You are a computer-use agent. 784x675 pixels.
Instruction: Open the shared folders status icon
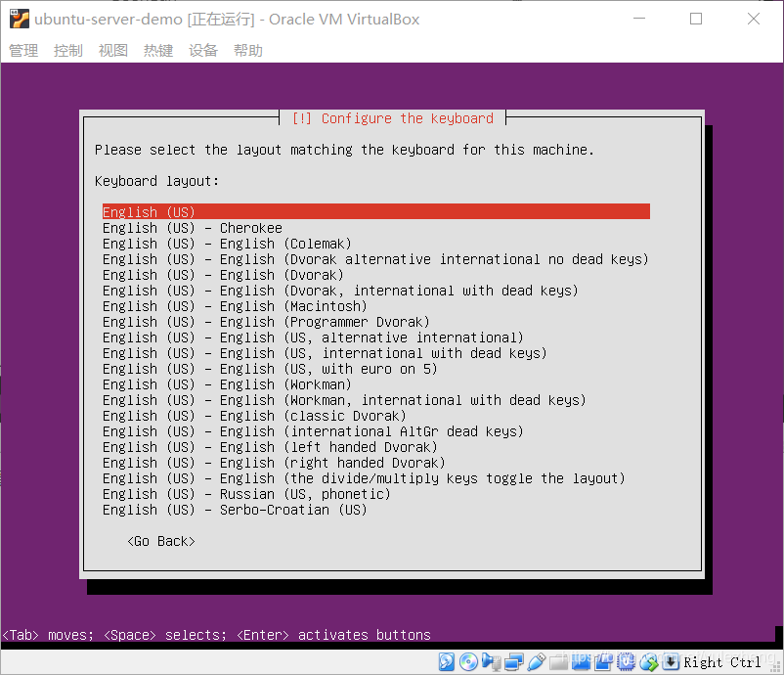(558, 662)
